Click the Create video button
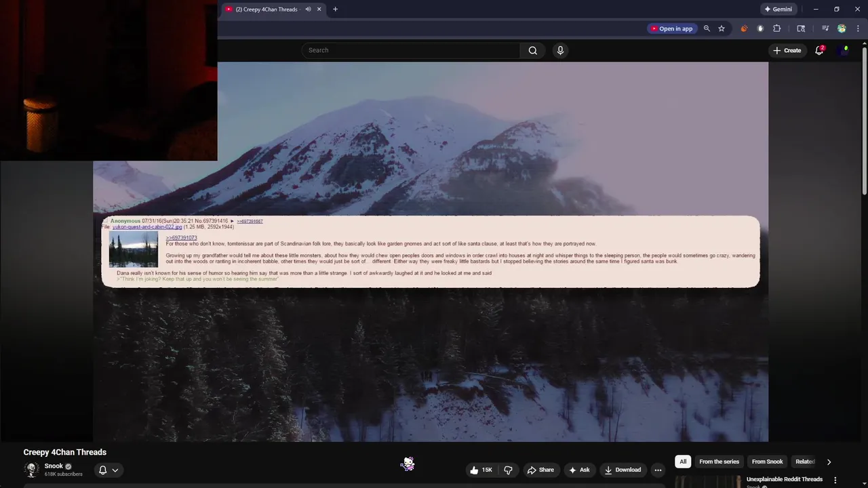Screen dimensions: 868x488 click(x=787, y=50)
